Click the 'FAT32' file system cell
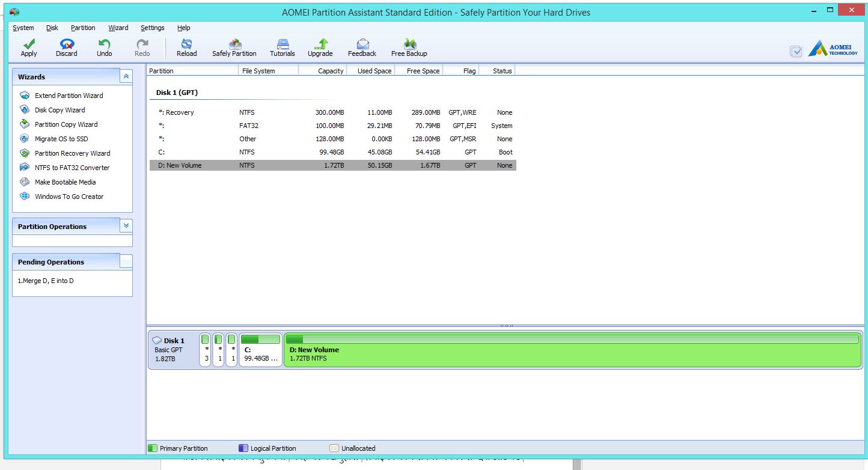The image size is (868, 470). pos(249,126)
